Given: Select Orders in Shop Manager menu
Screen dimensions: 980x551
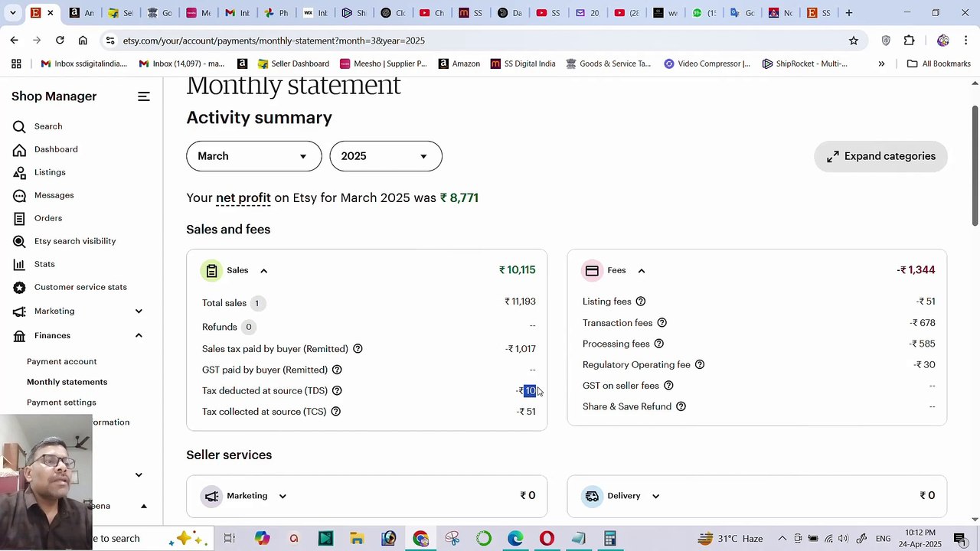Looking at the screenshot, I should click(x=48, y=218).
